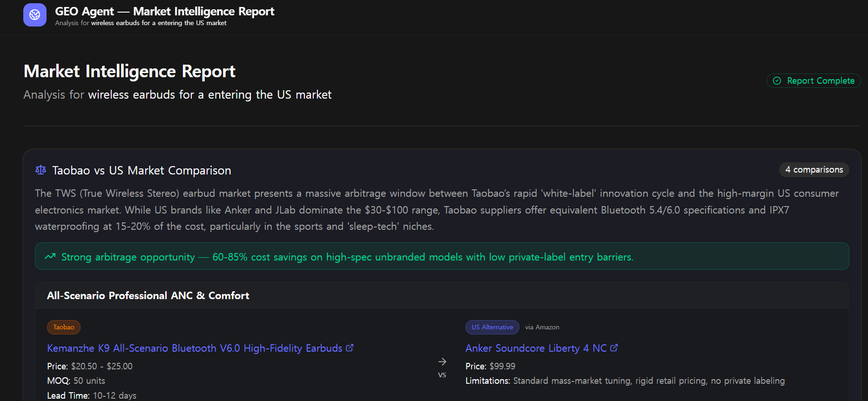Click the GEO Agent logo icon
The width and height of the screenshot is (868, 401).
(35, 15)
